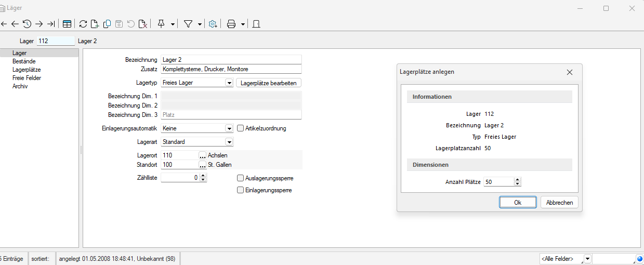Delete the record with the page-x icon
Screen dimensions: 644x265
(142, 24)
